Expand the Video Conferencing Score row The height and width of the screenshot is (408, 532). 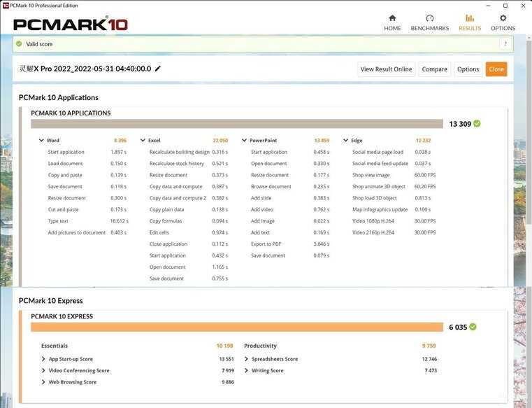click(x=43, y=371)
